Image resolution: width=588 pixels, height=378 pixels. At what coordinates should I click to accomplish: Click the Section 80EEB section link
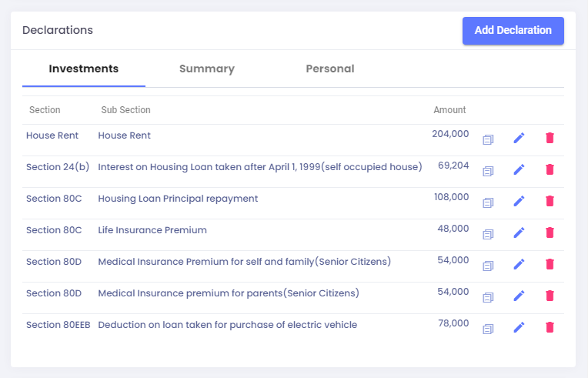coord(58,325)
